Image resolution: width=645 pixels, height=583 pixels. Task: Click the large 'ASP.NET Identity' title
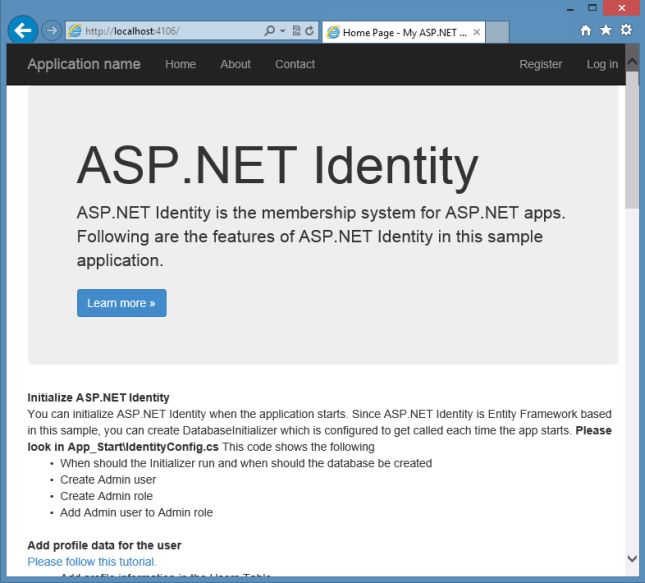278,166
